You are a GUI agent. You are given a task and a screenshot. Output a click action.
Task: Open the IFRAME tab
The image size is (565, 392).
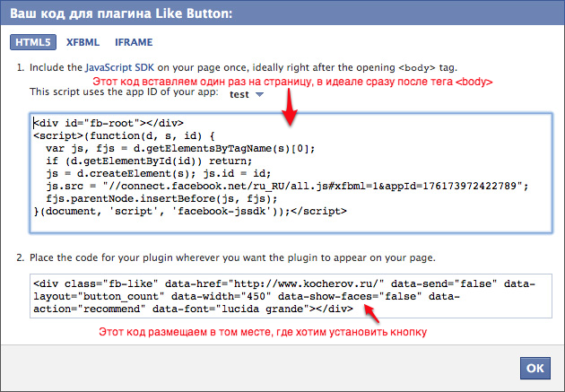tap(134, 42)
